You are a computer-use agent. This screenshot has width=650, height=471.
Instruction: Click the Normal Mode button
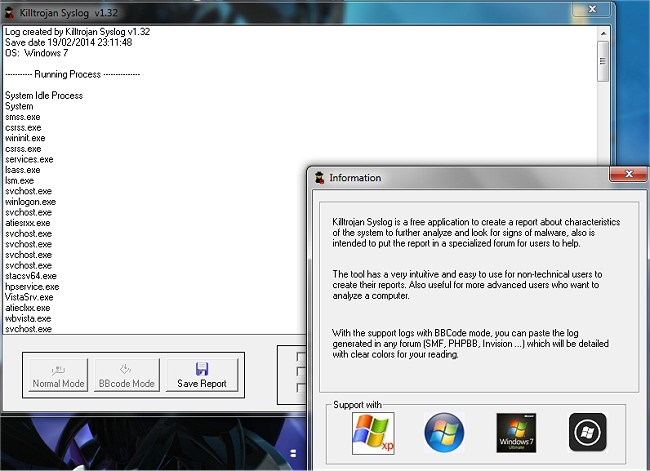click(58, 375)
